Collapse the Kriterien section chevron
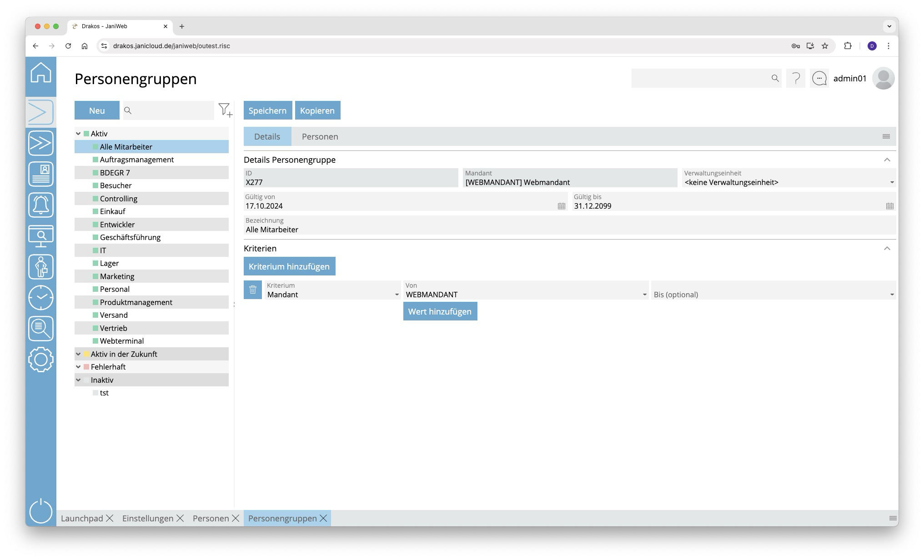The height and width of the screenshot is (560, 924). (x=887, y=249)
